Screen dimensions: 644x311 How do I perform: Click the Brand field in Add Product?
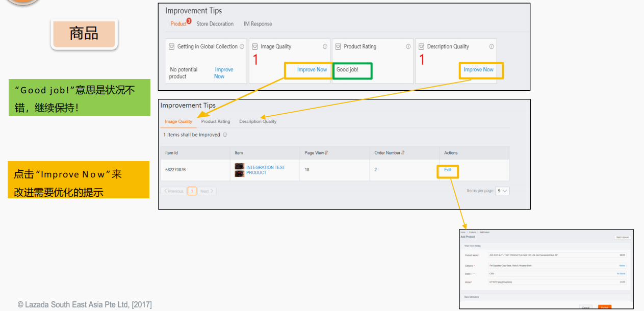[x=557, y=274]
